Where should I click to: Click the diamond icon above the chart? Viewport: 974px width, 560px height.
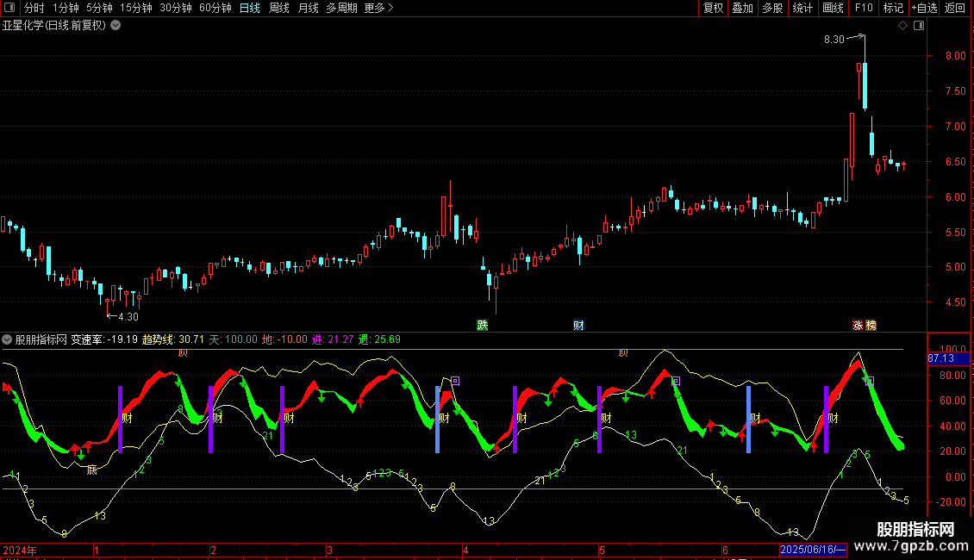pos(902,26)
